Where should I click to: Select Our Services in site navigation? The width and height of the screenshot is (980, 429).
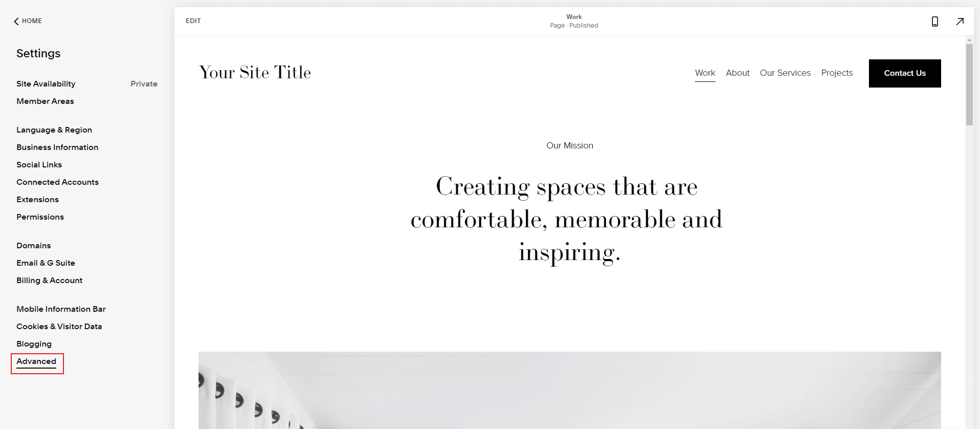[785, 73]
